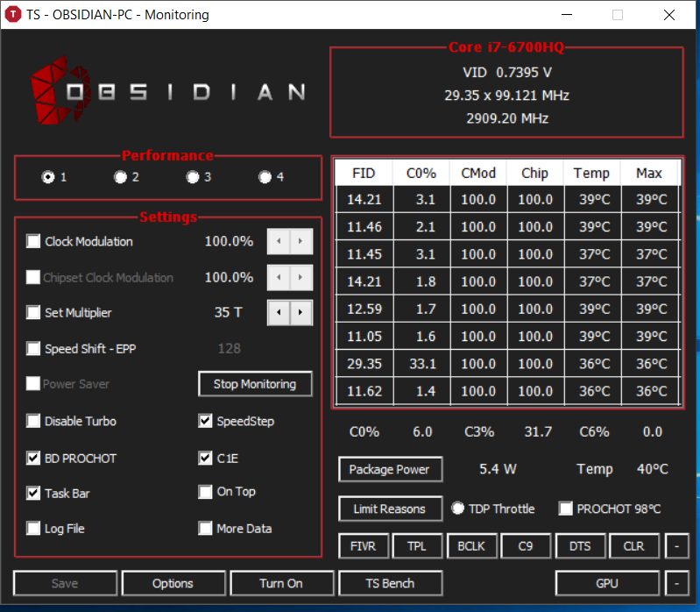Screen dimensions: 700x612
Task: Click the Temp column header
Action: click(592, 173)
